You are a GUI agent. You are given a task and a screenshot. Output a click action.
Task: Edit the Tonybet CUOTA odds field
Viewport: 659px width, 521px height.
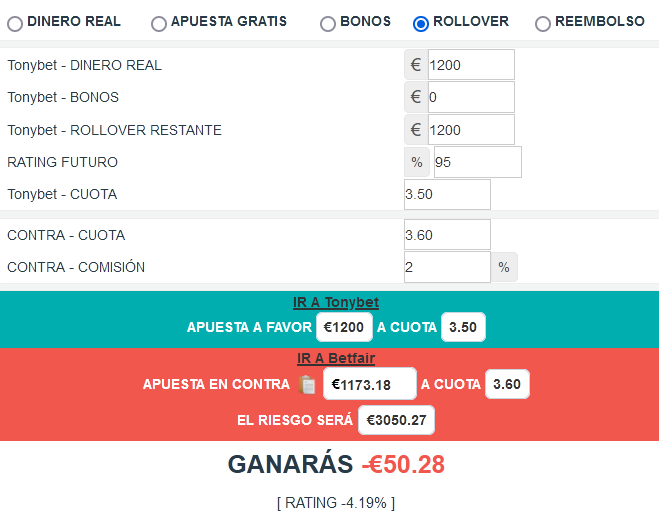pos(447,194)
